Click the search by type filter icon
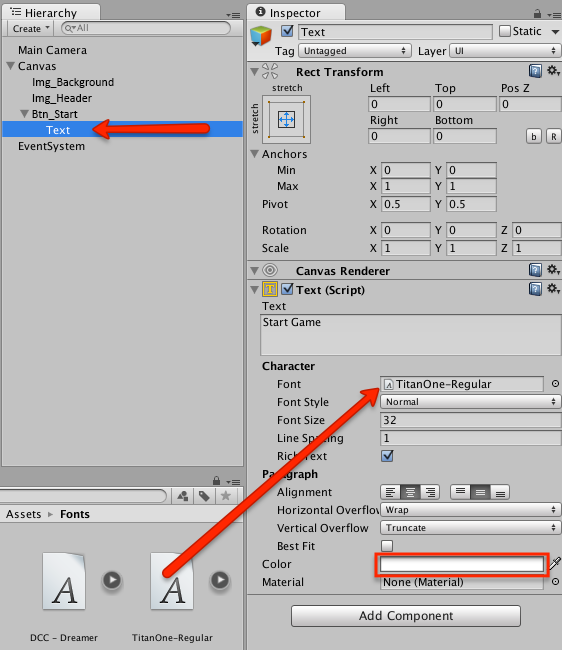The height and width of the screenshot is (650, 562). pos(183,496)
